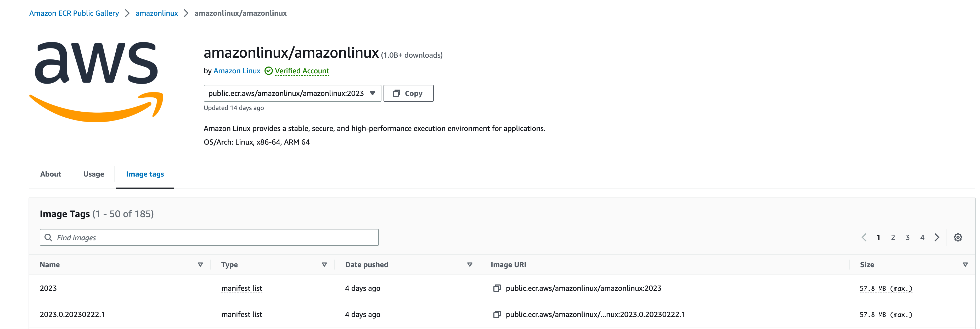Open table preferences gear icon
This screenshot has height=329, width=980.
click(x=958, y=237)
